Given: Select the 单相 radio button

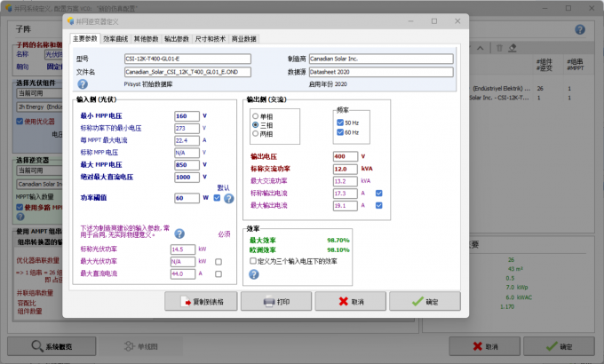Looking at the screenshot, I should pos(256,116).
